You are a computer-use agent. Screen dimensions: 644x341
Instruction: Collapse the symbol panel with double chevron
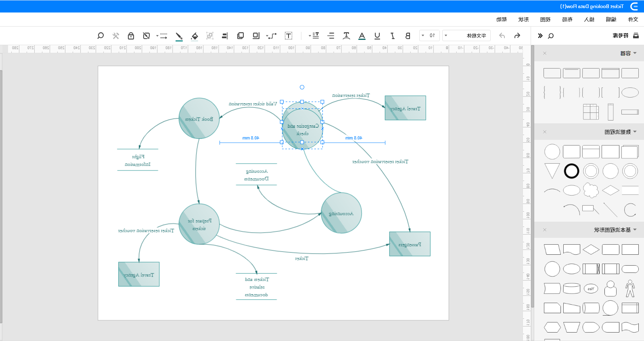tap(540, 36)
